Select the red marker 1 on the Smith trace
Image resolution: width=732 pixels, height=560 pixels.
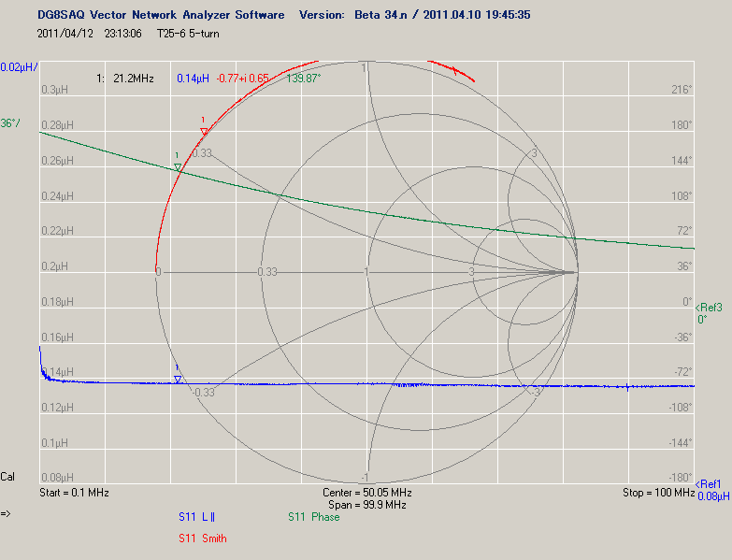204,132
